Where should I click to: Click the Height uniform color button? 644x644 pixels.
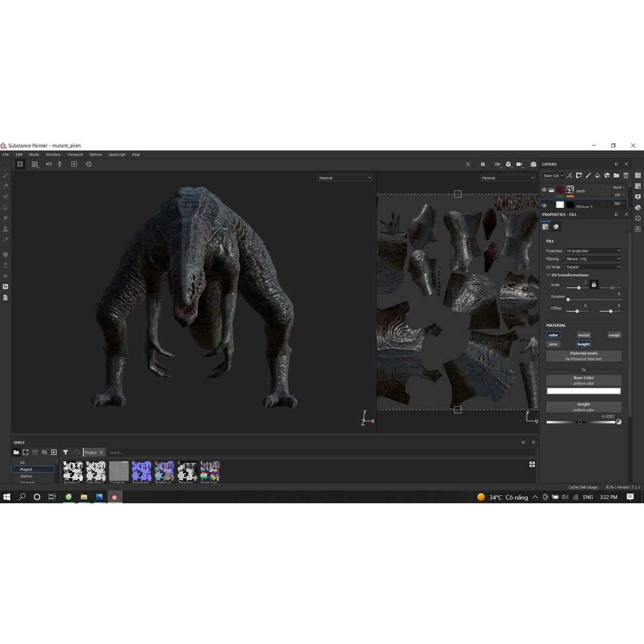(x=584, y=407)
